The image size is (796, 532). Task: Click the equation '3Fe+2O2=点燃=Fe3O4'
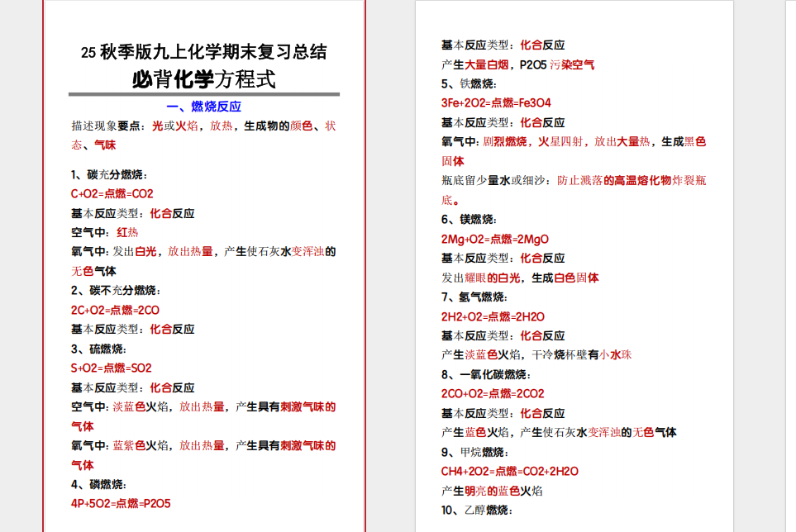(496, 102)
